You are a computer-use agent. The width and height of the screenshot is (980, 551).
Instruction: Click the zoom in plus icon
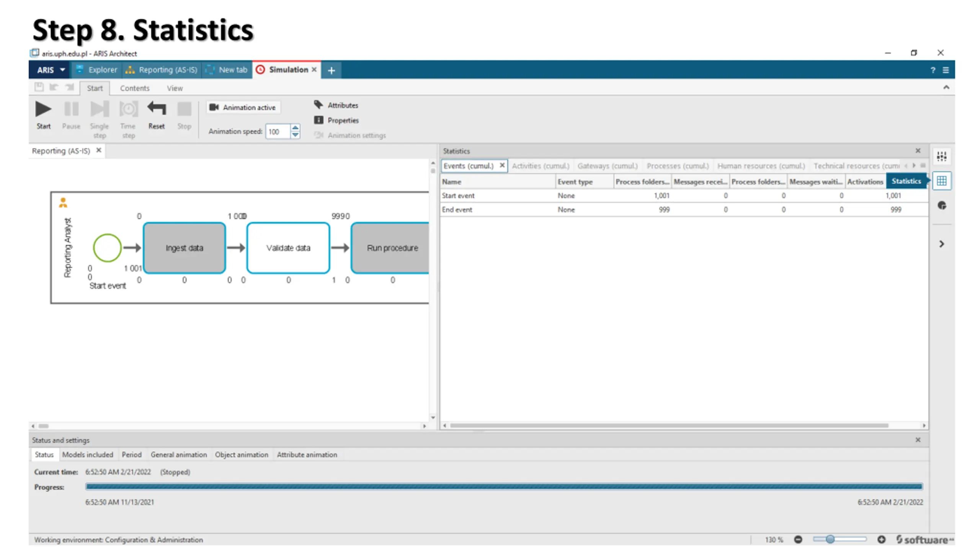(x=881, y=540)
